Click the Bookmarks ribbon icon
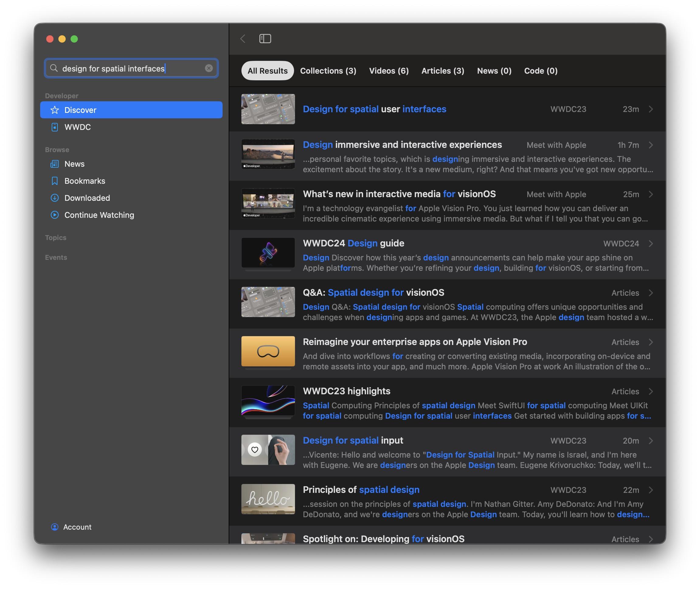This screenshot has width=700, height=589. click(x=55, y=181)
